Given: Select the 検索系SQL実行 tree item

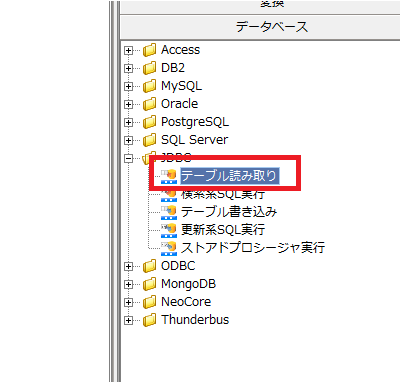Looking at the screenshot, I should tap(223, 195).
